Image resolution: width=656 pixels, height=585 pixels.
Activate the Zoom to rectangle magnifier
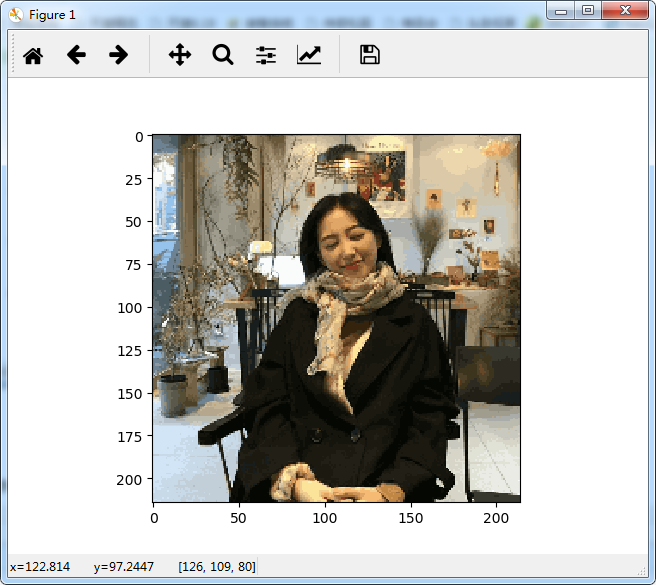click(223, 55)
